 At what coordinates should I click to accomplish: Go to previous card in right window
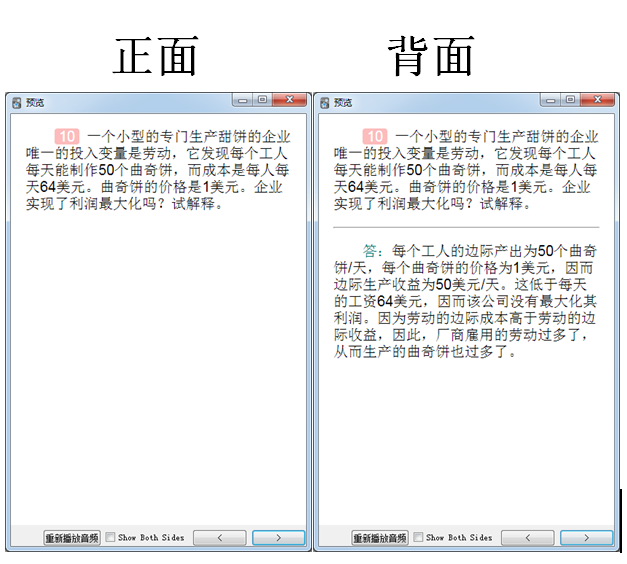(x=527, y=538)
